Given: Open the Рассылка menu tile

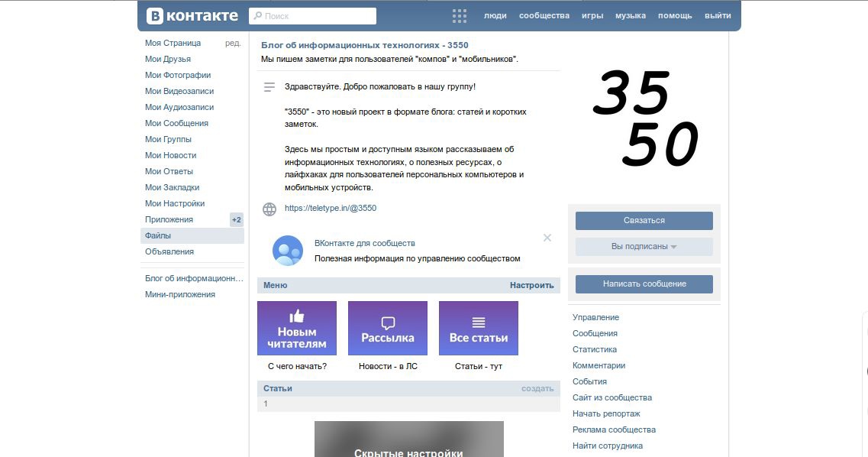Looking at the screenshot, I should 388,328.
